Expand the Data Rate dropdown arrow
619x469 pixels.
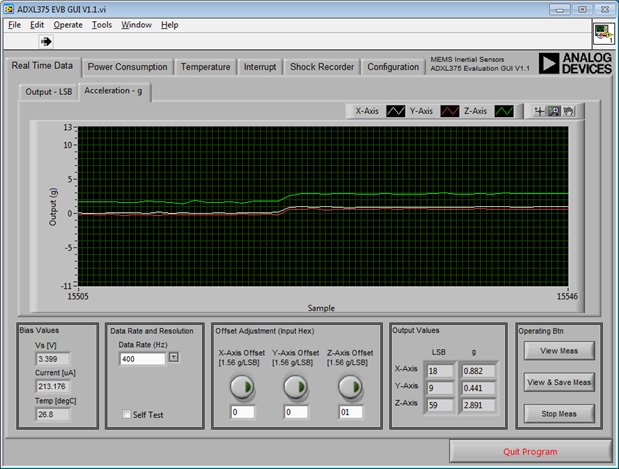[x=173, y=357]
